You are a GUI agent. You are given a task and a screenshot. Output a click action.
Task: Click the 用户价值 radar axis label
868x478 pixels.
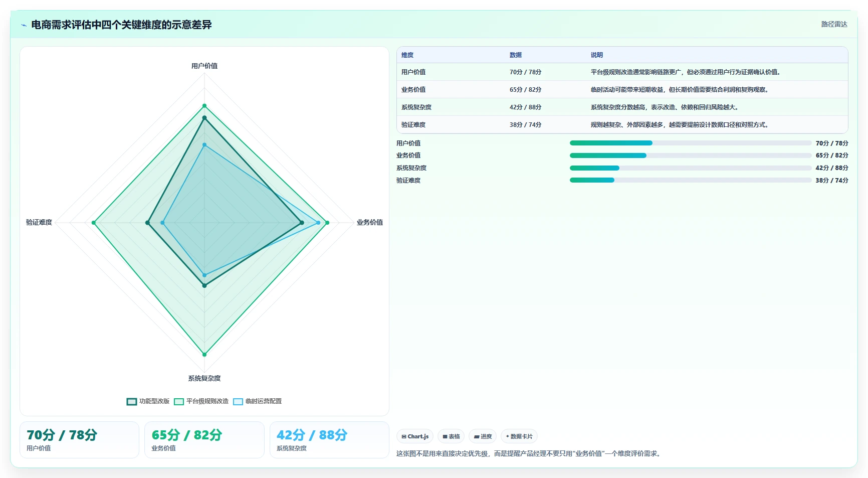204,66
